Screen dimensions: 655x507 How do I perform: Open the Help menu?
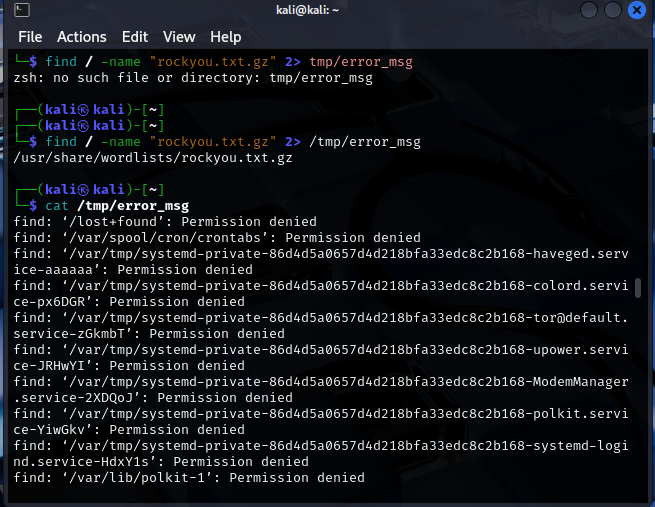(x=226, y=37)
